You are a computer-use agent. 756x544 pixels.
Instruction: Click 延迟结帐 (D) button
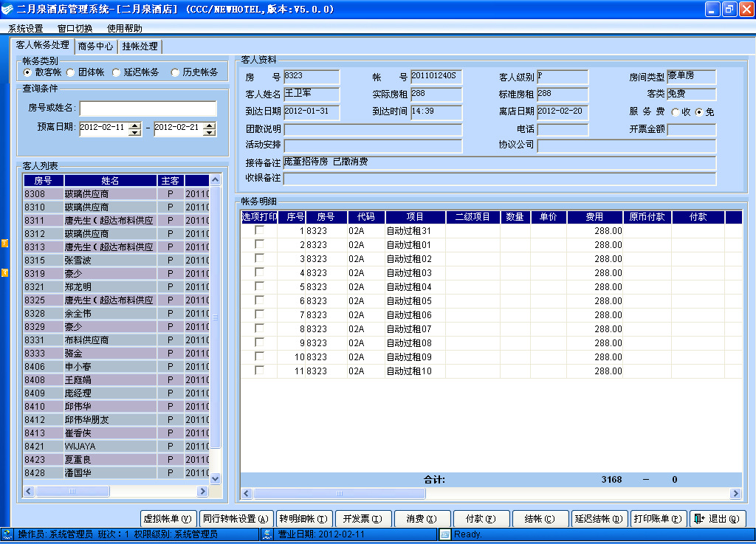point(599,519)
